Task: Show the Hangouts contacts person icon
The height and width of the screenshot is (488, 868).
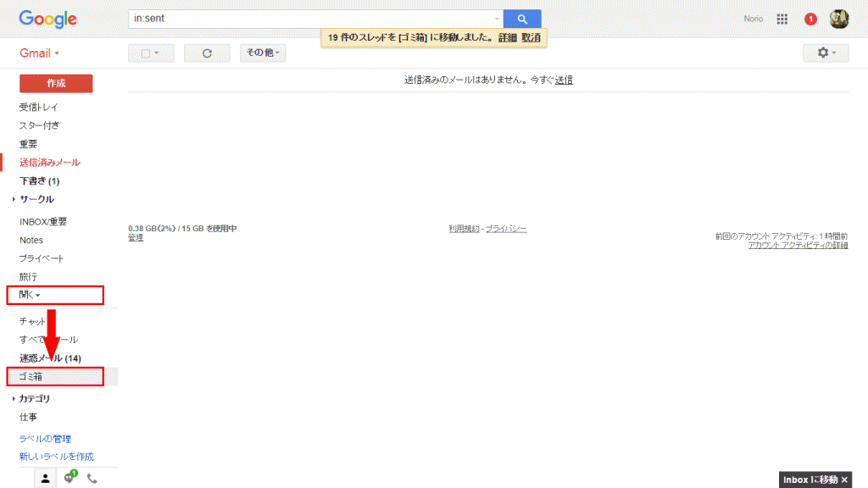Action: (x=46, y=479)
